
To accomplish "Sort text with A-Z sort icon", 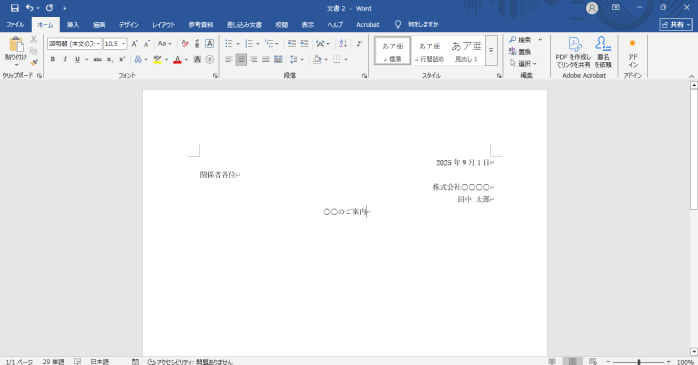I will coord(343,44).
